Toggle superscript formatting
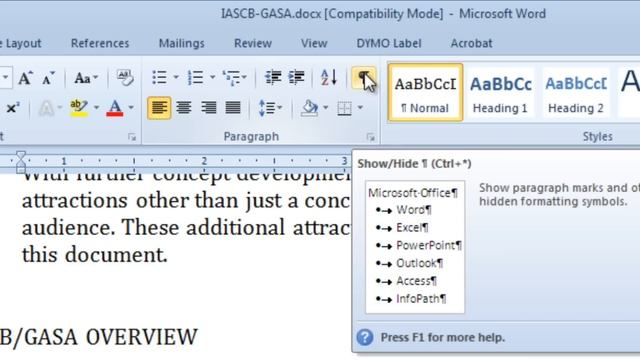Image resolution: width=640 pixels, height=360 pixels. 13,108
